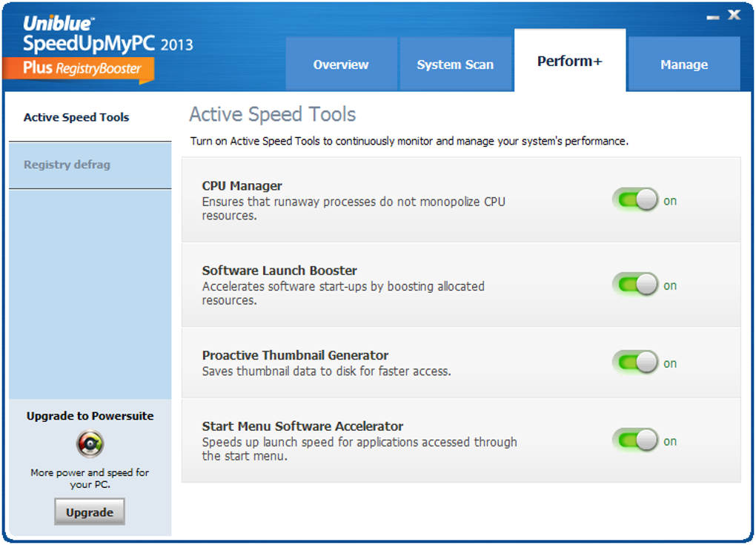Toggle the CPU Manager switch off
756x545 pixels.
pyautogui.click(x=635, y=199)
